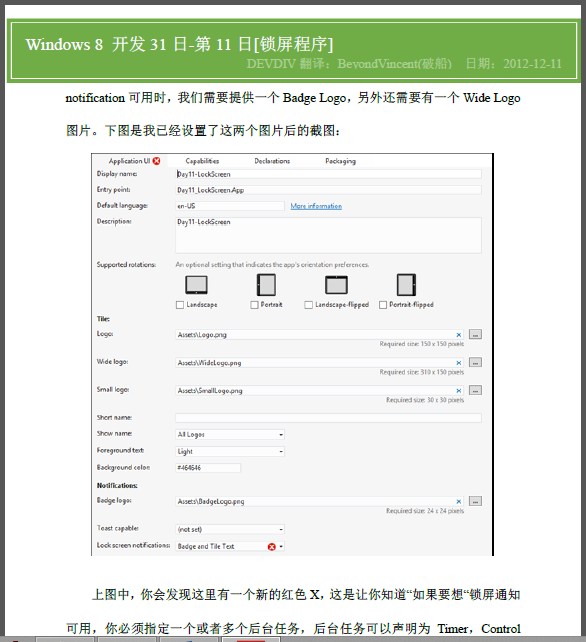Screen dimensions: 586x642
Task: Clear the Wide logo path with X icon
Action: tap(459, 363)
